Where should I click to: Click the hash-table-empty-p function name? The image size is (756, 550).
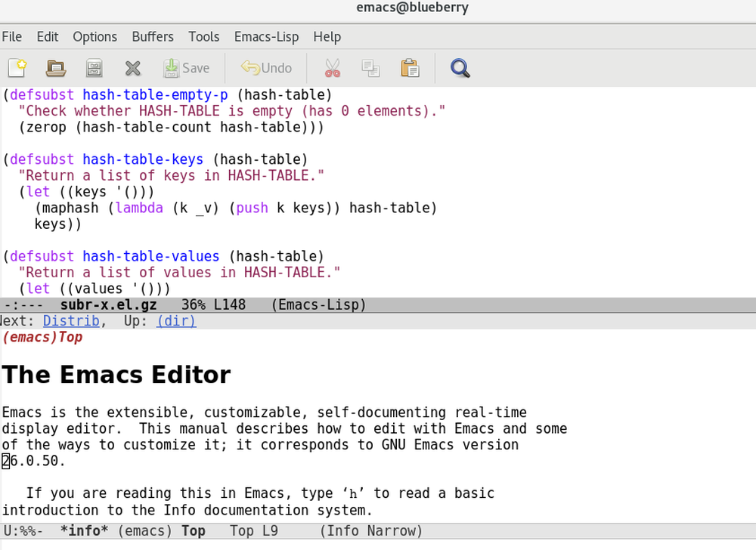click(155, 95)
